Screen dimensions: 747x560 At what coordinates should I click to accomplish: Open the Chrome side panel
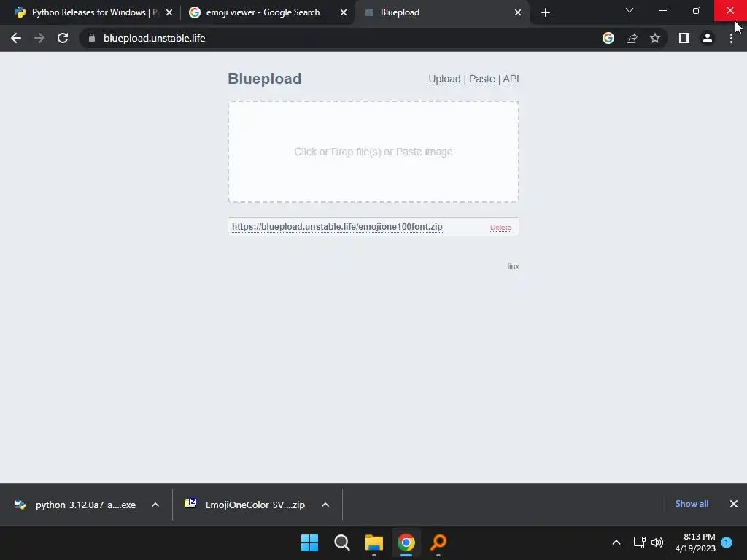(x=684, y=38)
